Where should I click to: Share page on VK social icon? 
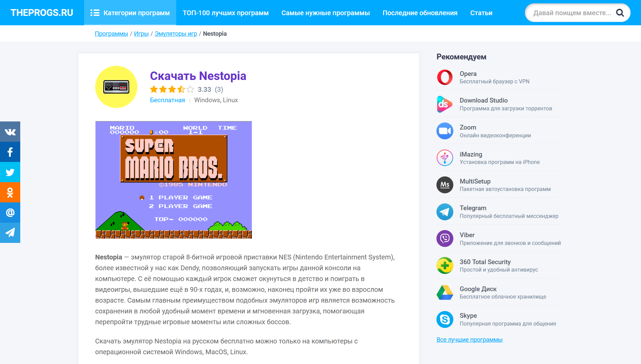[10, 132]
